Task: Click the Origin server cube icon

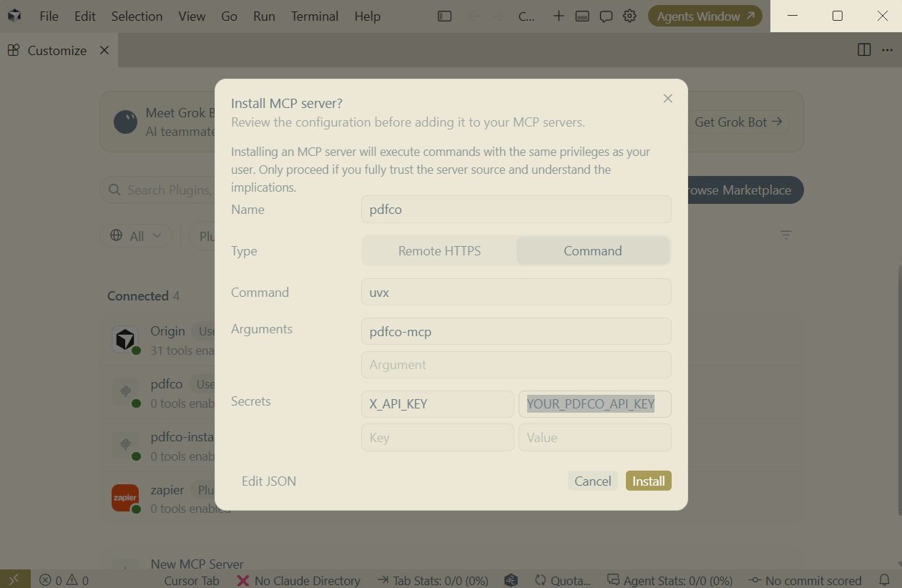Action: pos(125,339)
